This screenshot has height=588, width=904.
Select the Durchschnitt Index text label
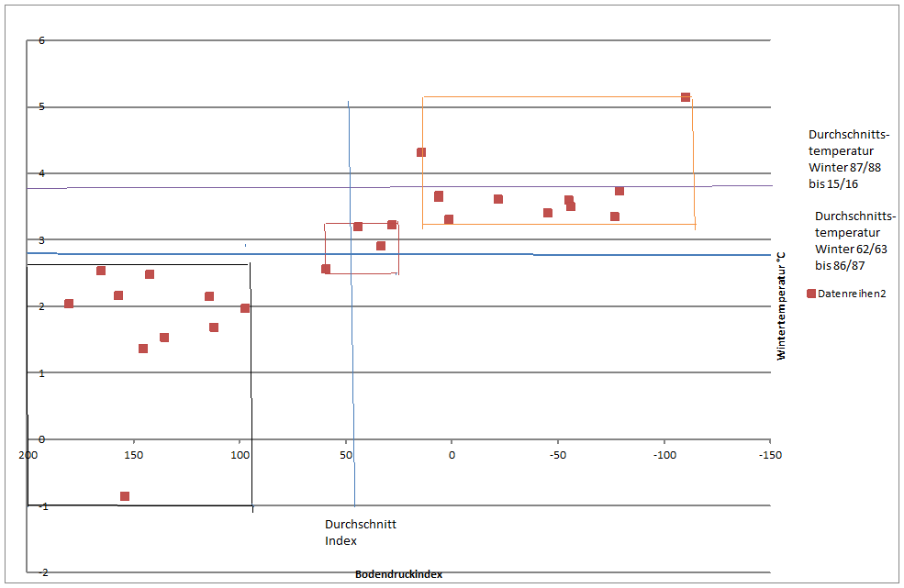click(x=360, y=532)
